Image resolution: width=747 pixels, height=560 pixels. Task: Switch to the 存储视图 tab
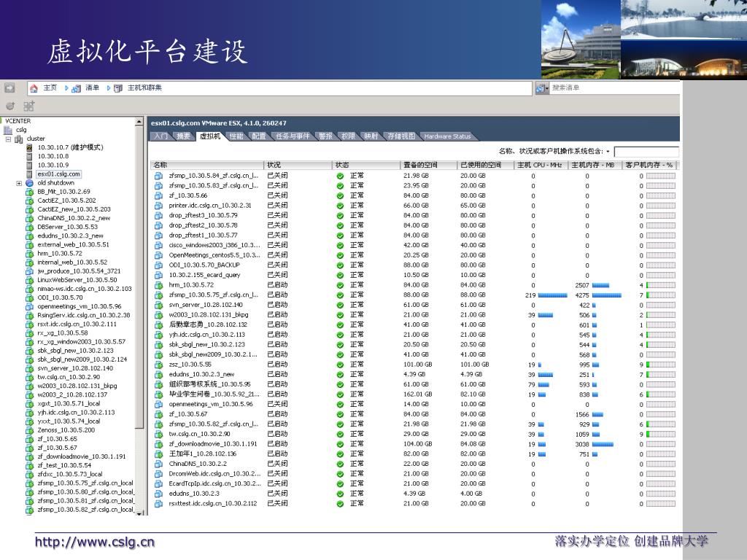(401, 136)
